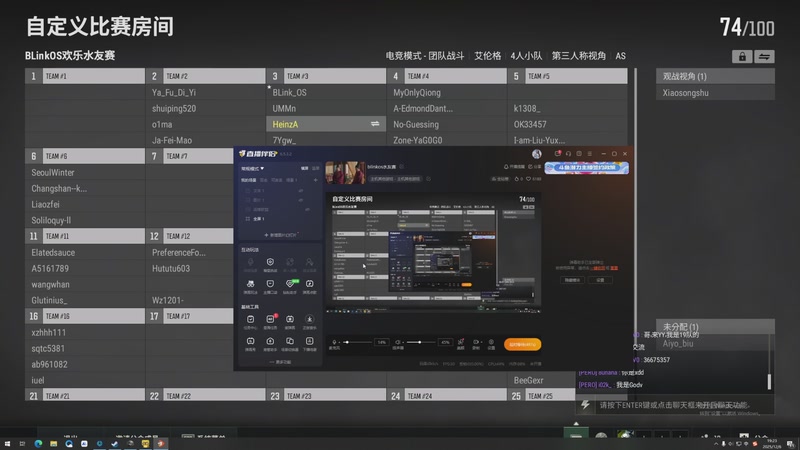The height and width of the screenshot is (450, 800).
Task: Click the last icon in second 互动玩法 row
Action: click(310, 284)
